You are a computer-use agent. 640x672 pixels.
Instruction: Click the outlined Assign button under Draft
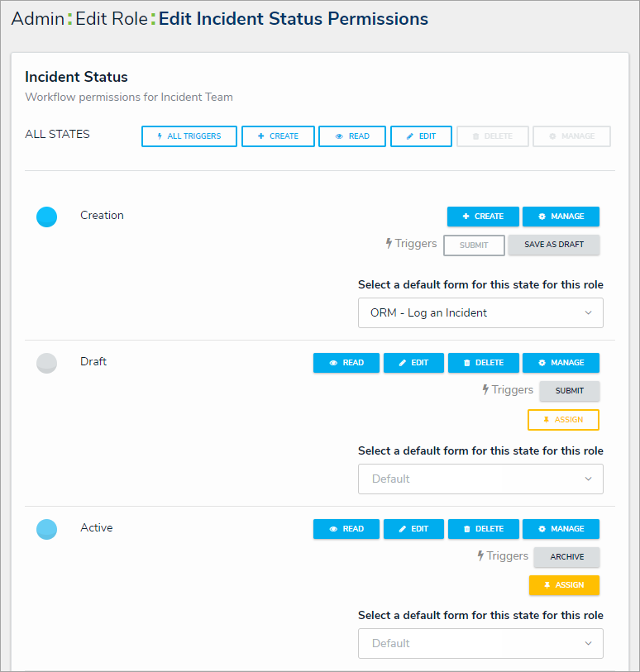tap(563, 420)
